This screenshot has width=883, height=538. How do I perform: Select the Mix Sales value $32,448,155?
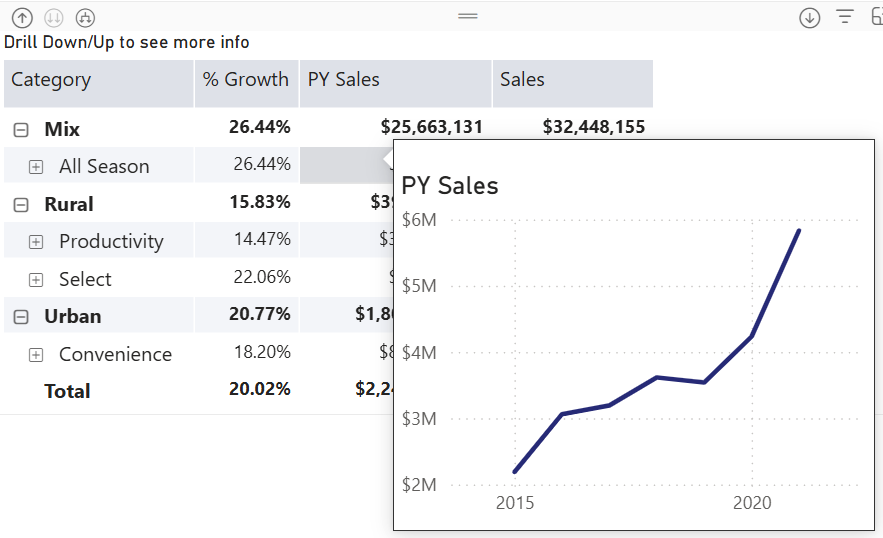point(593,127)
